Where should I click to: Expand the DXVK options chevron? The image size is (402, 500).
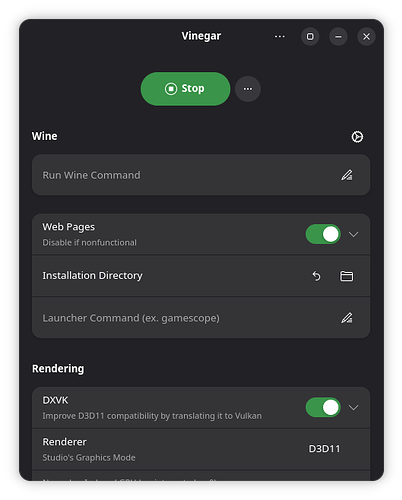pos(353,407)
